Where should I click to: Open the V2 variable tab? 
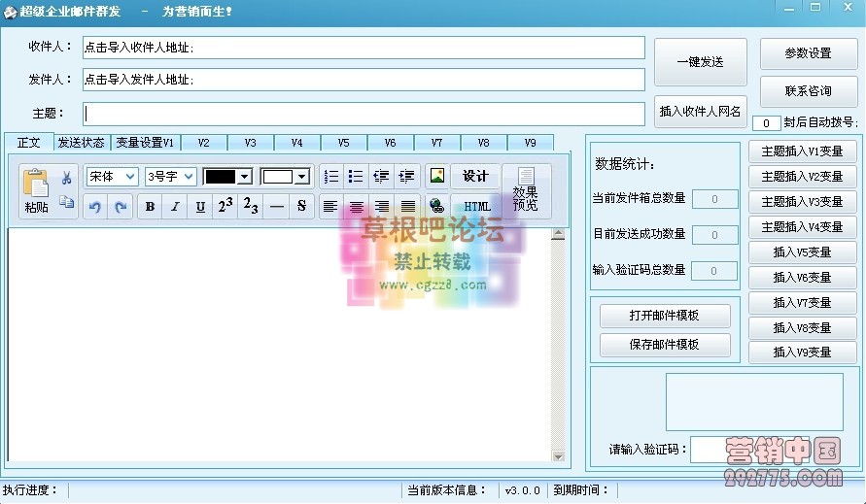tap(204, 143)
